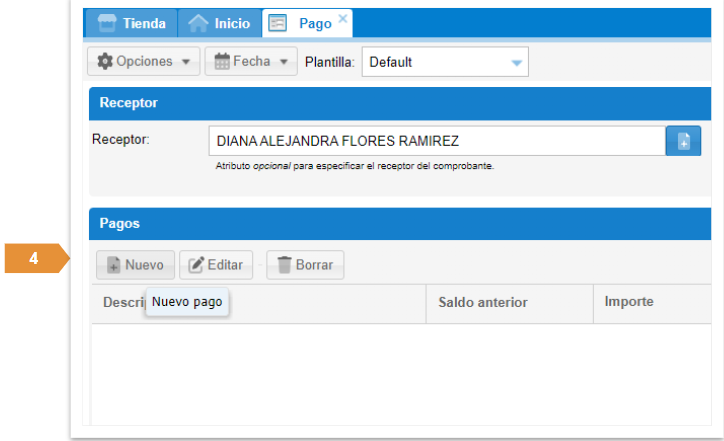Close the Pago tab
Screen dimensions: 724x441
pos(343,18)
